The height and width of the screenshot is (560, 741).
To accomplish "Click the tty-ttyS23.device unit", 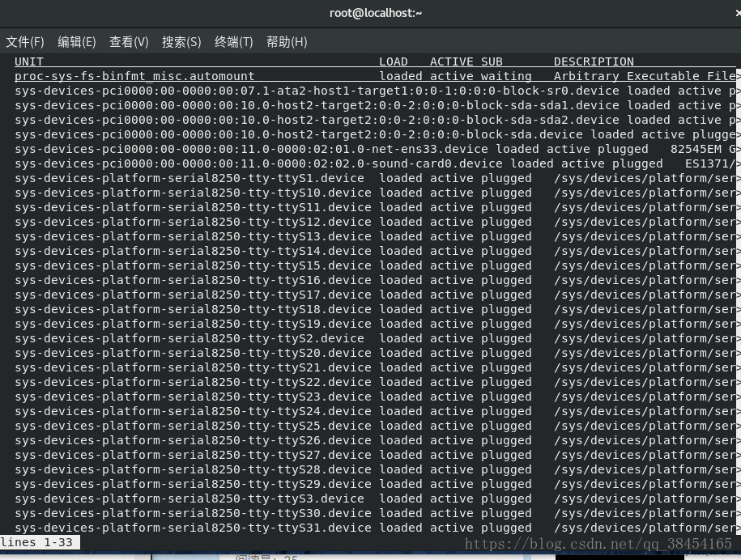I will click(x=193, y=397).
